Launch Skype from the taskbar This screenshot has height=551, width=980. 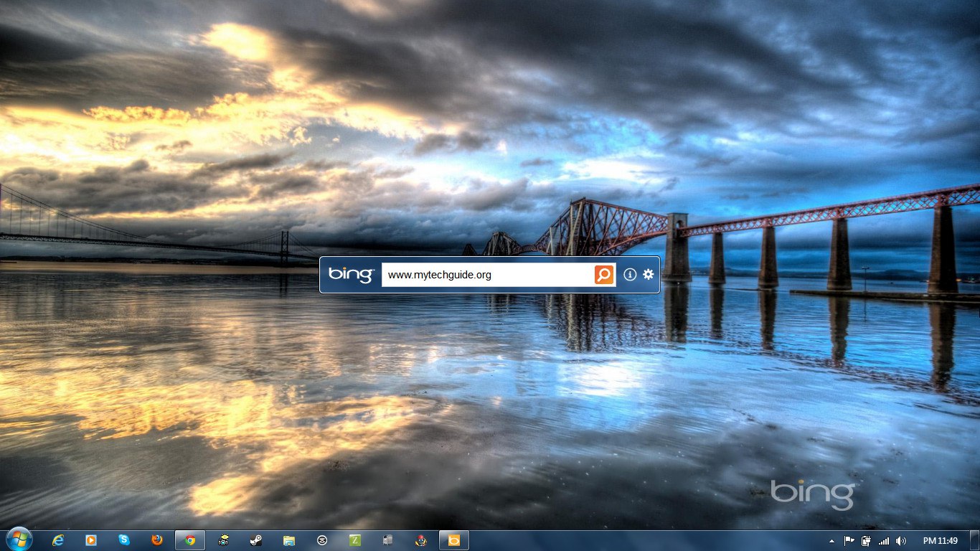click(124, 540)
